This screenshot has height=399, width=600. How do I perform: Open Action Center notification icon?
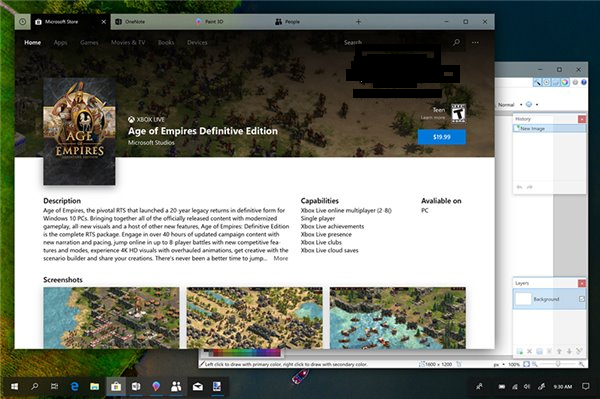[585, 386]
